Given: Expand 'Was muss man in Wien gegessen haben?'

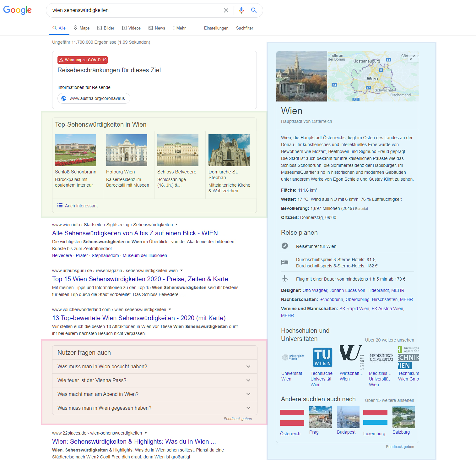Looking at the screenshot, I should pyautogui.click(x=155, y=408).
